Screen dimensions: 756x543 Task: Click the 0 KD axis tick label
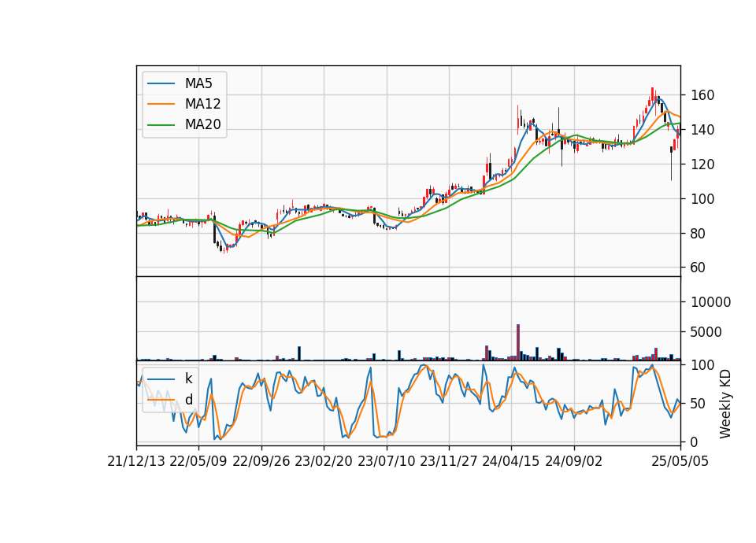[695, 441]
